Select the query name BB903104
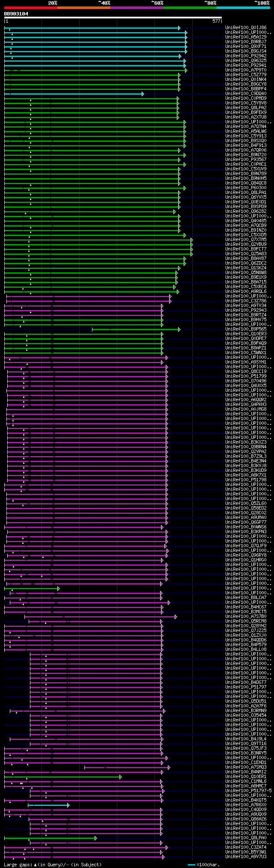274x868 pixels. (x=16, y=14)
